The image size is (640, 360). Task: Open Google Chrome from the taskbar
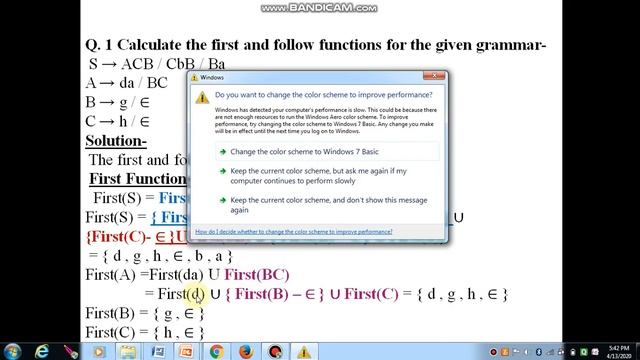tap(216, 352)
